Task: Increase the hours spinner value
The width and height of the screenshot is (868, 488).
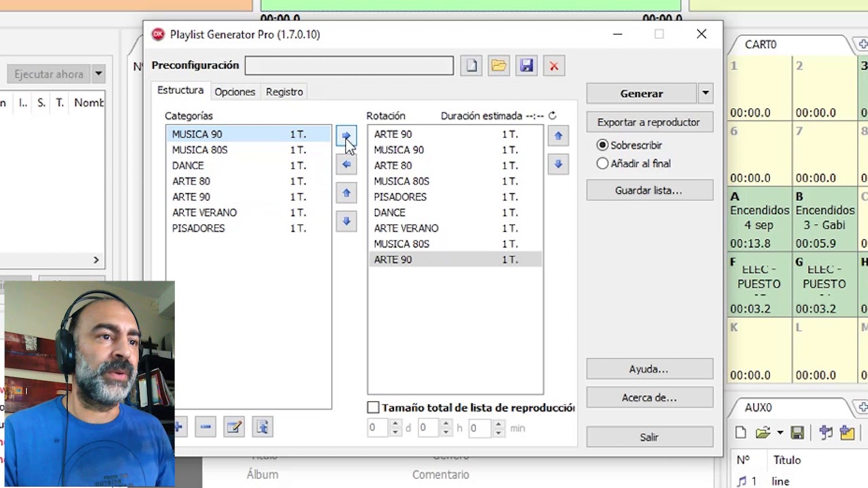Action: point(446,424)
